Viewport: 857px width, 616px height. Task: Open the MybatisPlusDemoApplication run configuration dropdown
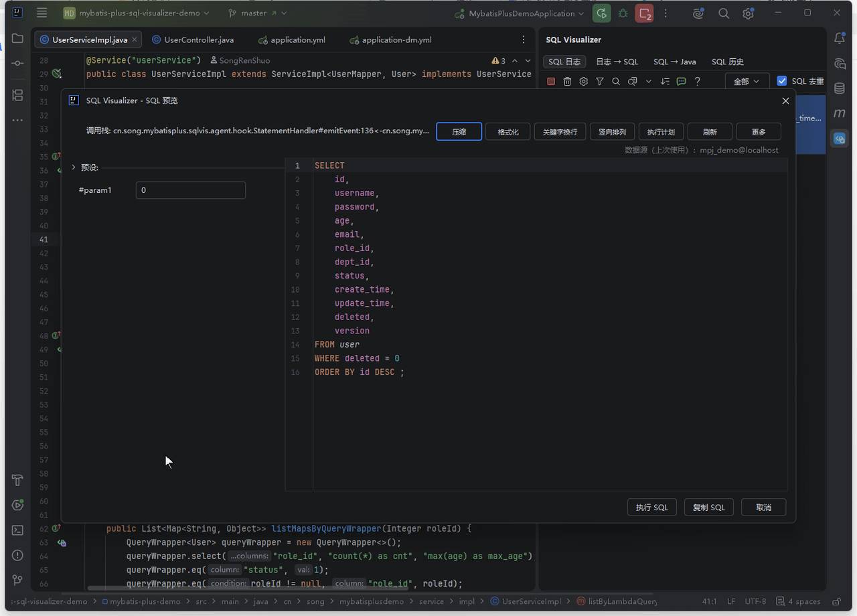[x=519, y=13]
